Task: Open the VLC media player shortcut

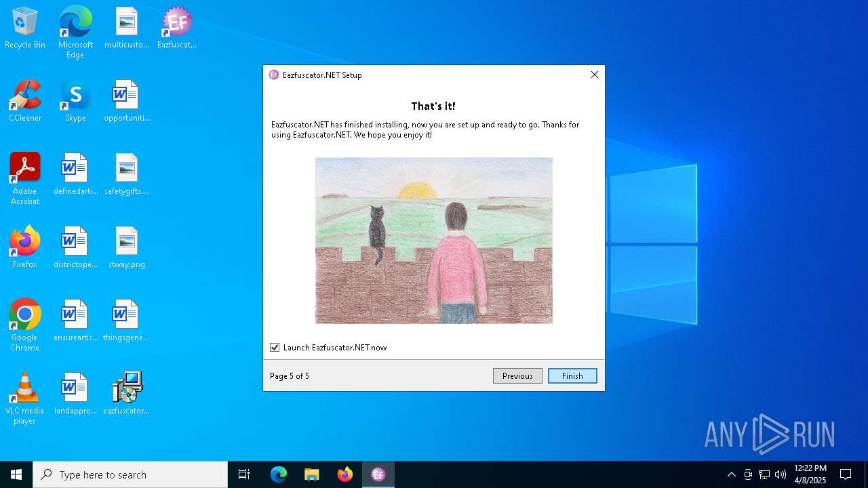Action: click(x=25, y=399)
